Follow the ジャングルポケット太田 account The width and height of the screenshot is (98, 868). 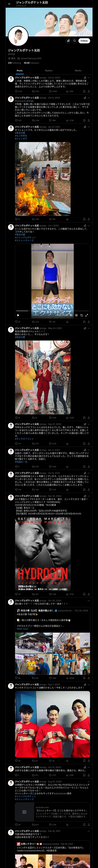(84, 41)
